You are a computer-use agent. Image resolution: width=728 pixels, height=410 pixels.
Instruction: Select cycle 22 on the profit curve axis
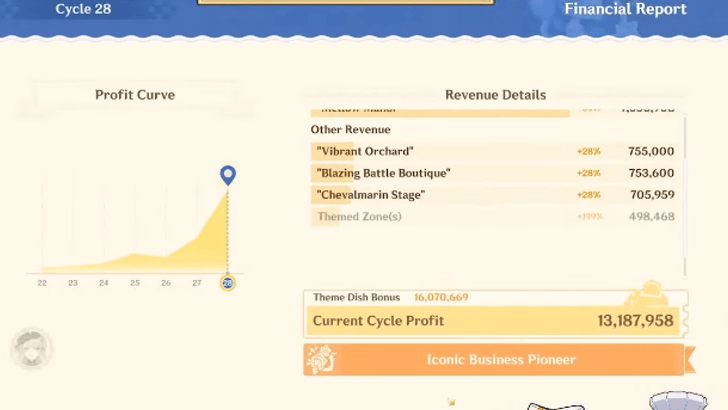[42, 283]
